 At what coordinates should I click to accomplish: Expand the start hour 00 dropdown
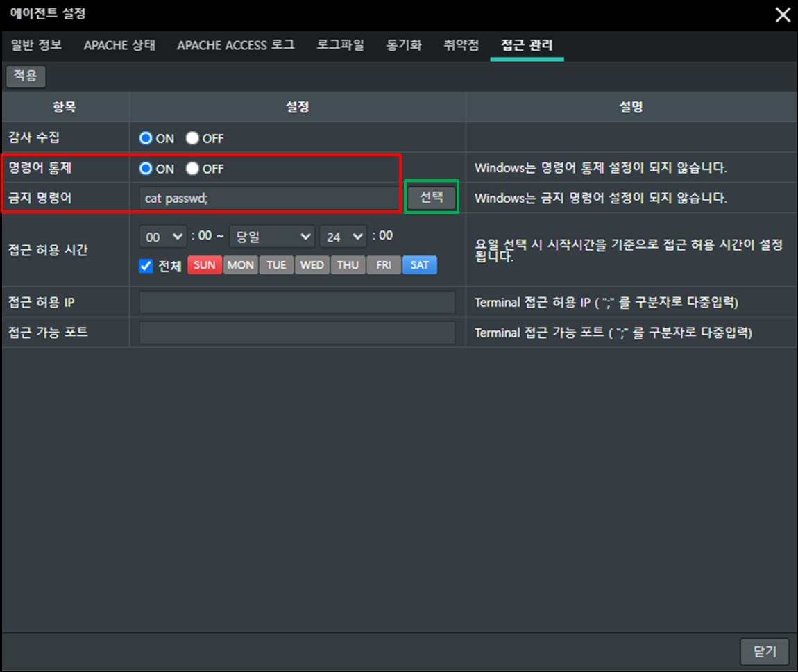pyautogui.click(x=163, y=237)
